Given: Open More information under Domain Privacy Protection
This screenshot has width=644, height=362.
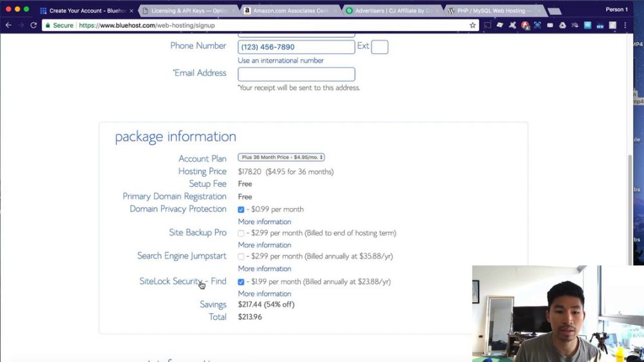Looking at the screenshot, I should coord(265,222).
